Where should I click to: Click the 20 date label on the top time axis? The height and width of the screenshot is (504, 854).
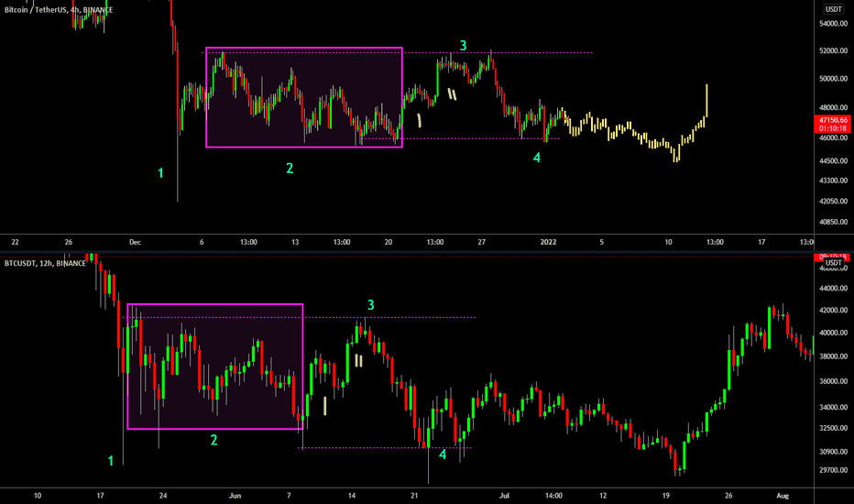click(389, 242)
